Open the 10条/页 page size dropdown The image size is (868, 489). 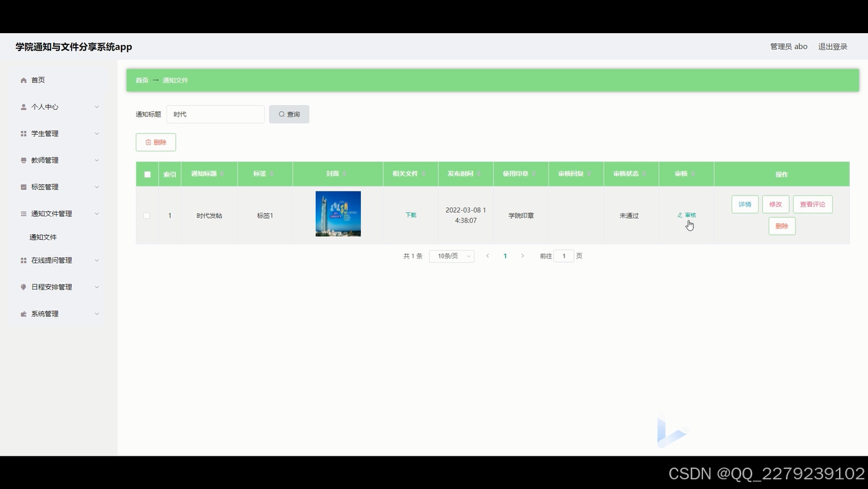point(451,256)
